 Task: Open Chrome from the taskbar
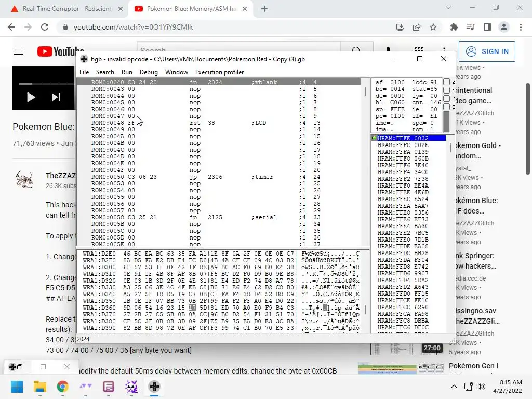point(62,387)
